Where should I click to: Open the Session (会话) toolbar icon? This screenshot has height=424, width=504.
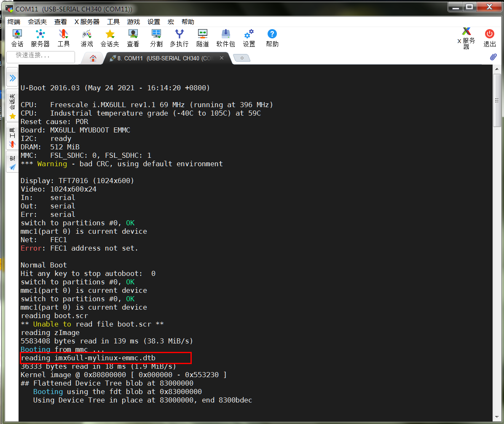pos(17,38)
